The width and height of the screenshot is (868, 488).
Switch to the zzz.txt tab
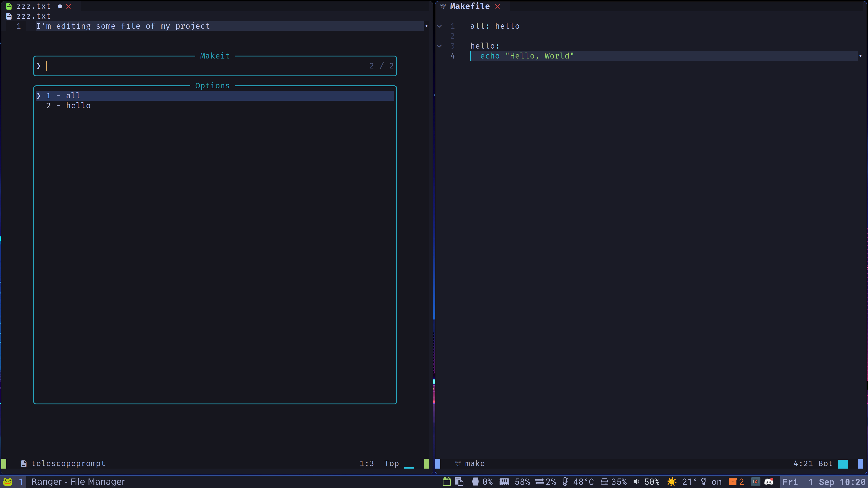pyautogui.click(x=33, y=6)
